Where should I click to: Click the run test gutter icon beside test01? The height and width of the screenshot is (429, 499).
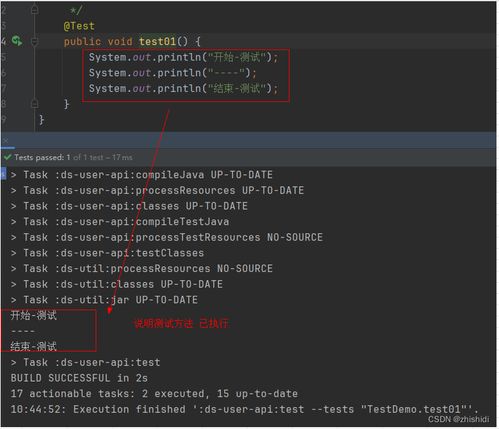(x=17, y=41)
